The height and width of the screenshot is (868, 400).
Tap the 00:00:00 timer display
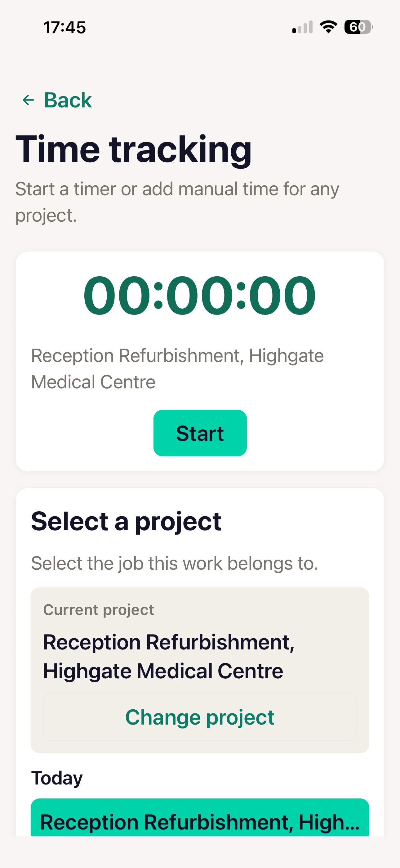click(200, 296)
